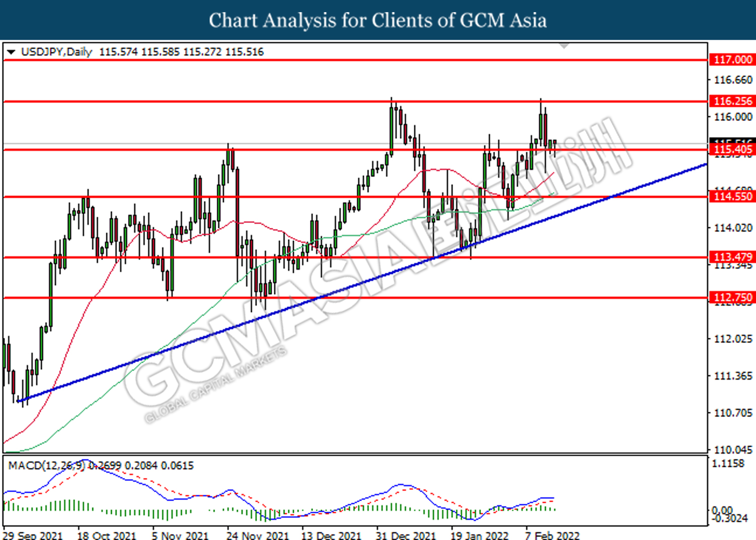This screenshot has width=756, height=540.
Task: Click the 7 Feb 2022 date label
Action: coord(552,535)
